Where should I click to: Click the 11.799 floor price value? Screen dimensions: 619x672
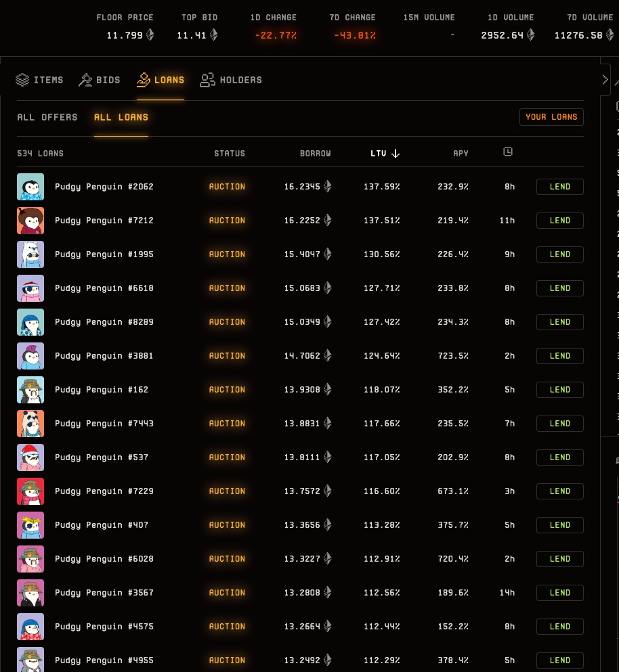click(125, 35)
